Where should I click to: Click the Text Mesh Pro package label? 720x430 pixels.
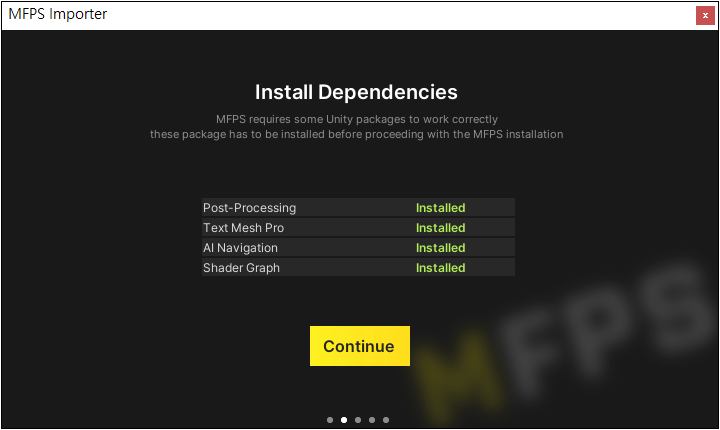pos(243,228)
